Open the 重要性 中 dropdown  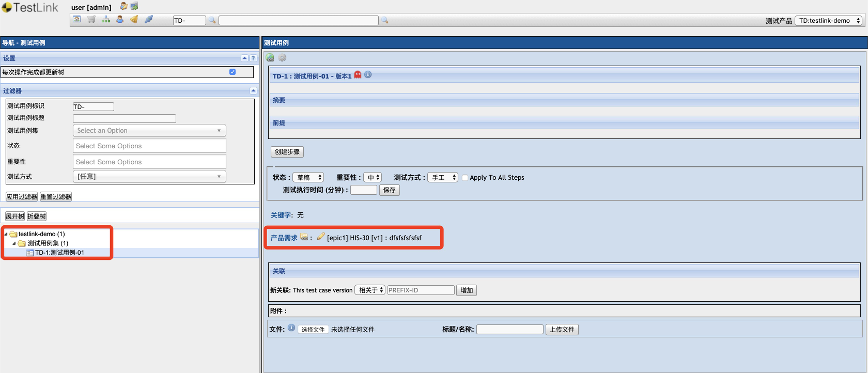372,178
